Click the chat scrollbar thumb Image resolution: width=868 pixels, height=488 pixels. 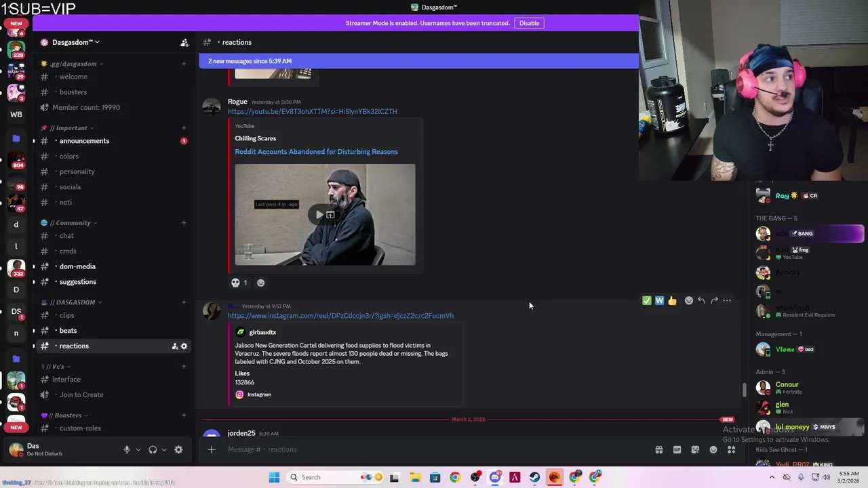click(x=744, y=390)
